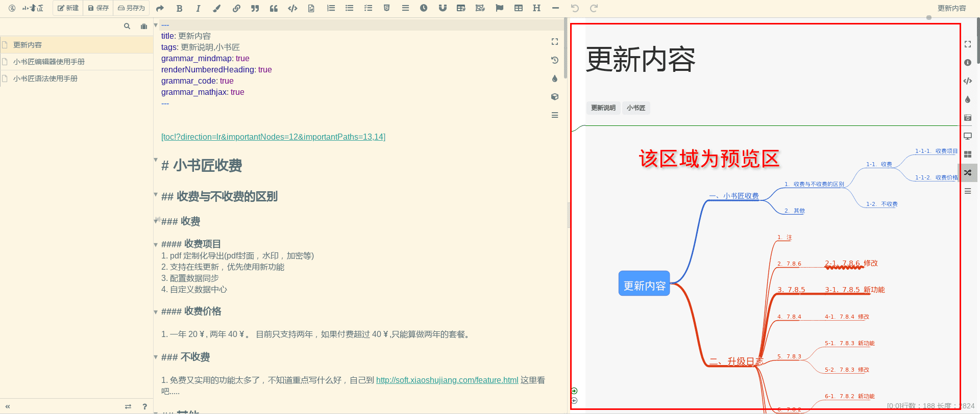Click the toc direction link in editor
The height and width of the screenshot is (414, 980).
point(273,137)
